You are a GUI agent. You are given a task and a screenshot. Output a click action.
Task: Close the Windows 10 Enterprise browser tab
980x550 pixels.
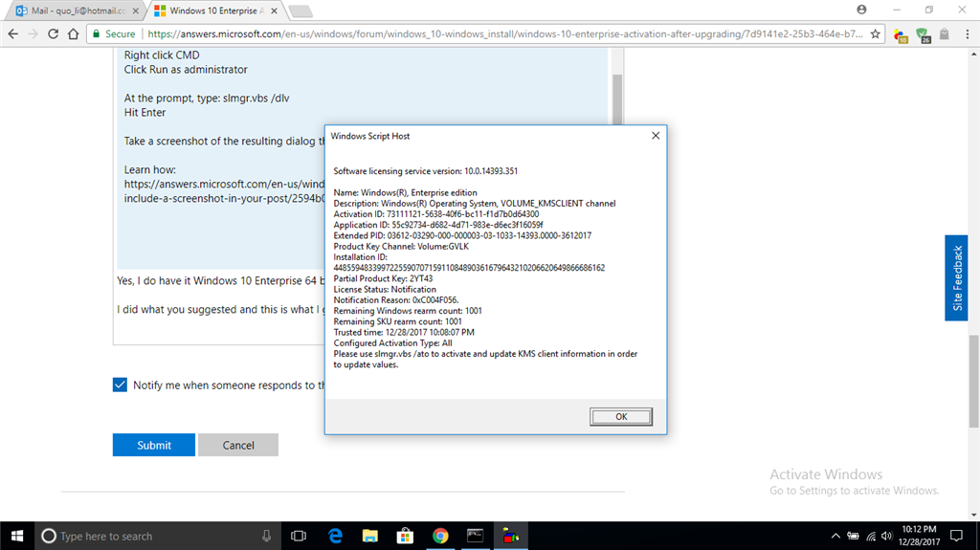[x=274, y=11]
